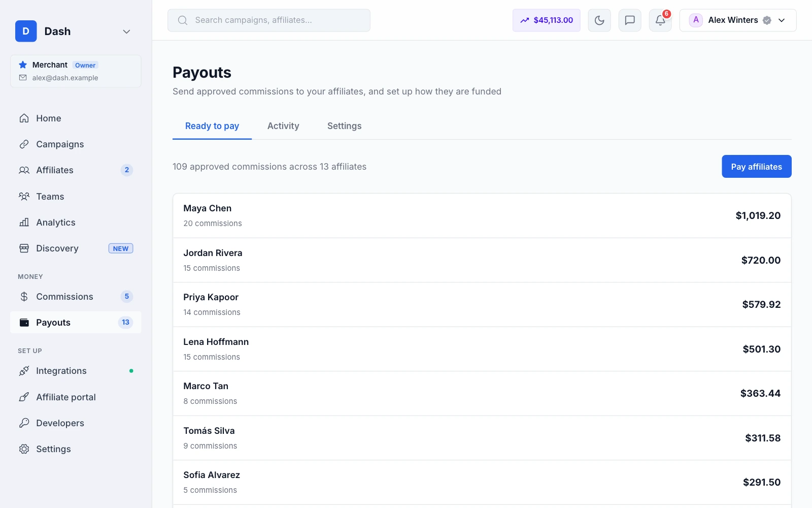Click the Campaigns link icon
The width and height of the screenshot is (812, 508).
pos(24,144)
